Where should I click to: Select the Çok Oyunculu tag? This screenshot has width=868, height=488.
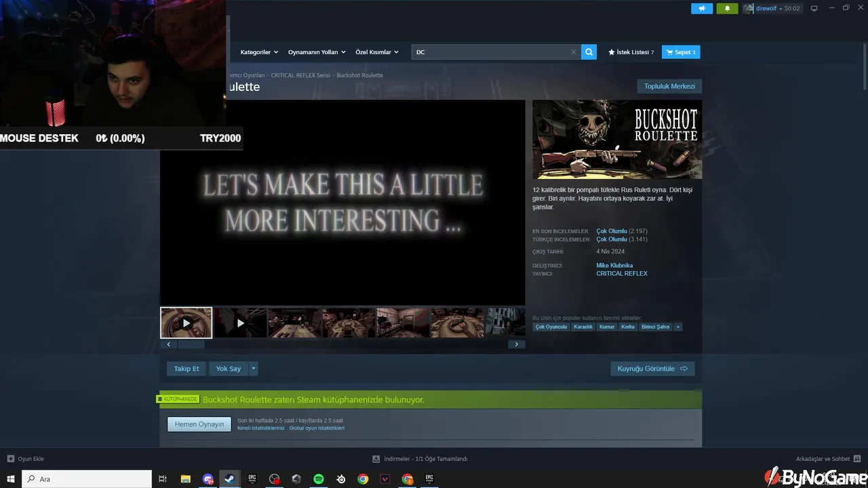tap(551, 327)
